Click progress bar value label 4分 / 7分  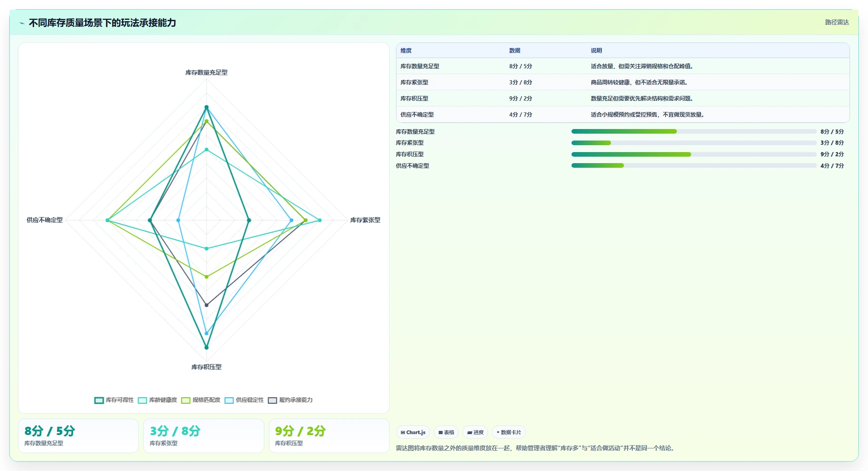(832, 166)
